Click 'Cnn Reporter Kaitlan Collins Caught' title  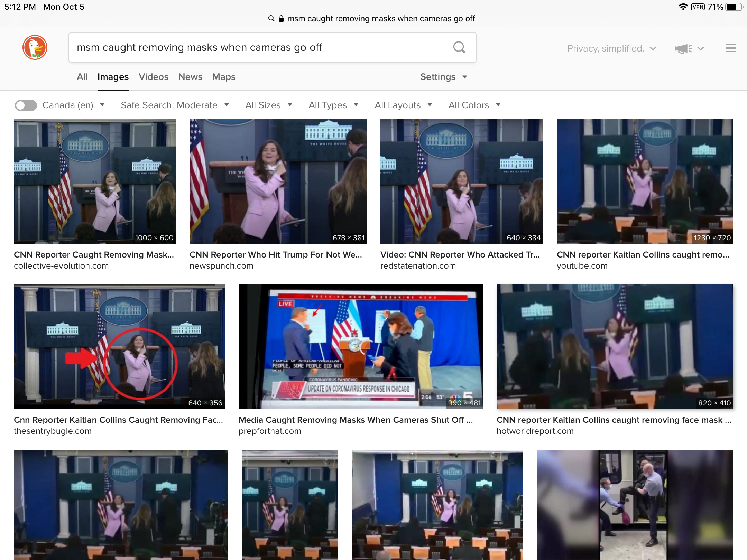pyautogui.click(x=119, y=420)
